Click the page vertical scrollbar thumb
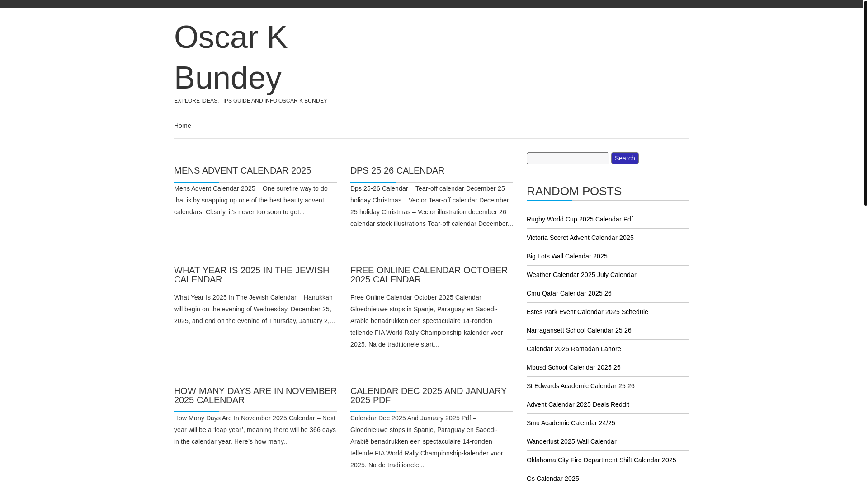This screenshot has width=868, height=488. 865,103
